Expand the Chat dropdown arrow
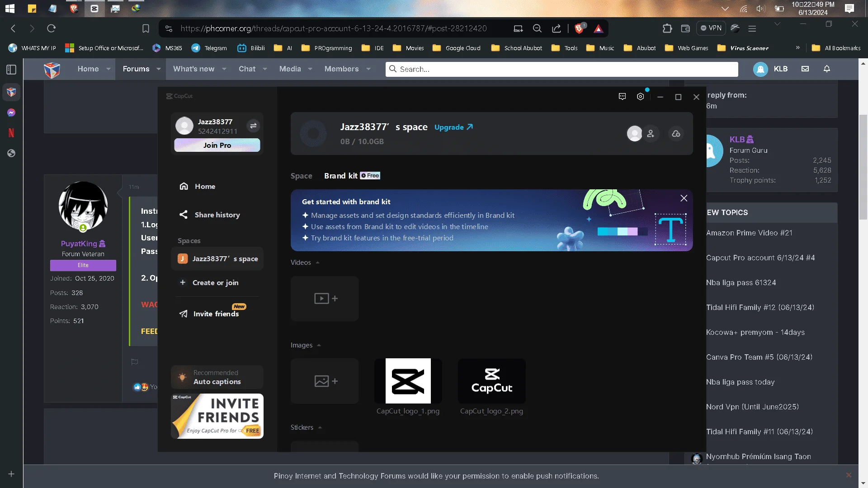868x488 pixels. coord(265,69)
